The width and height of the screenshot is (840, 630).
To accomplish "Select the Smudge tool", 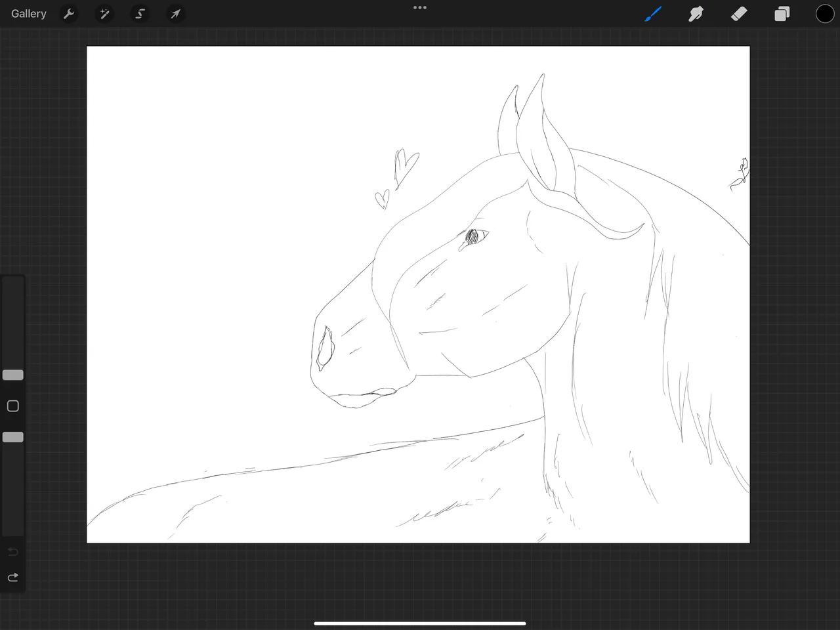I will (x=696, y=14).
